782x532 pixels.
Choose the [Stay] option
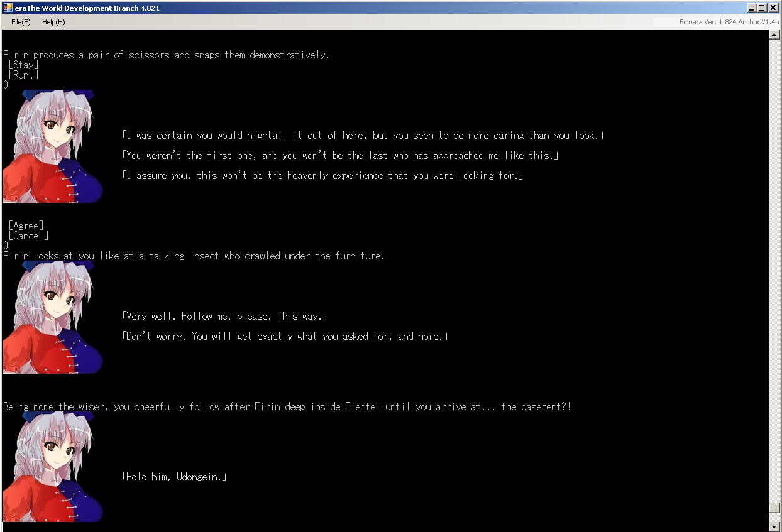(24, 65)
